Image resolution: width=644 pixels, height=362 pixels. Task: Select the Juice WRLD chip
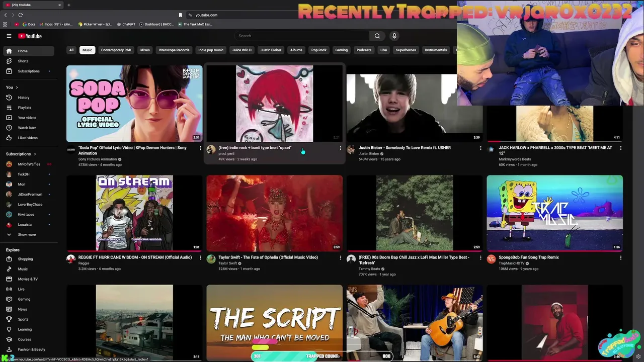[242, 50]
